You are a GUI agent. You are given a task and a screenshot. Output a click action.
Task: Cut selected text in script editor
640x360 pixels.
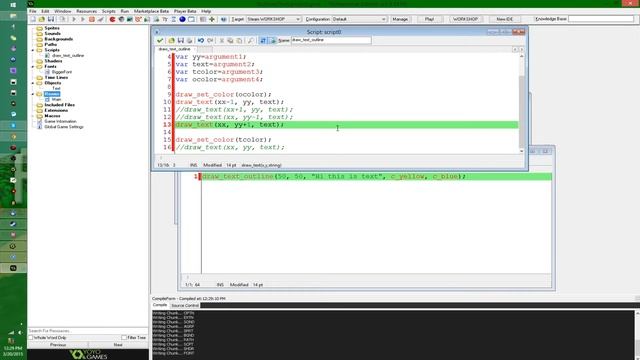coord(222,40)
